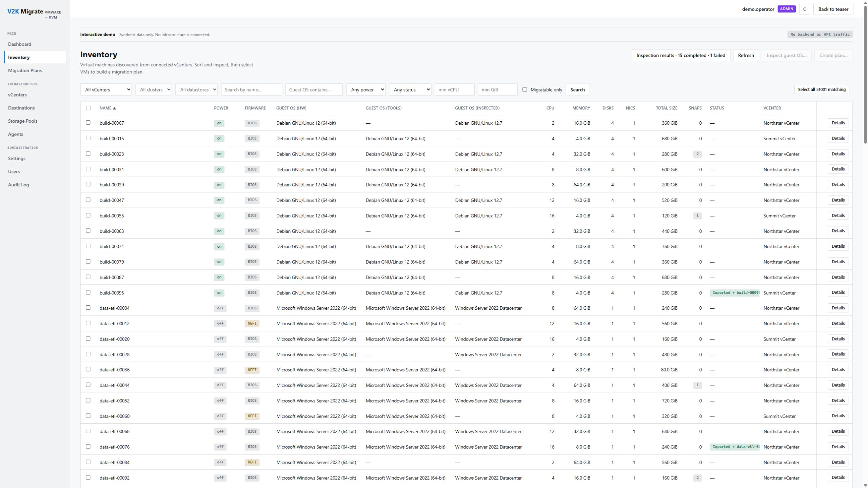Click the BIOS firmware badge for build-00015

pos(252,139)
